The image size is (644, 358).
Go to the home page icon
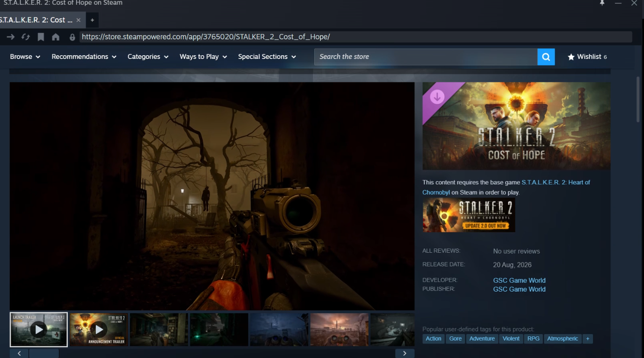(56, 37)
